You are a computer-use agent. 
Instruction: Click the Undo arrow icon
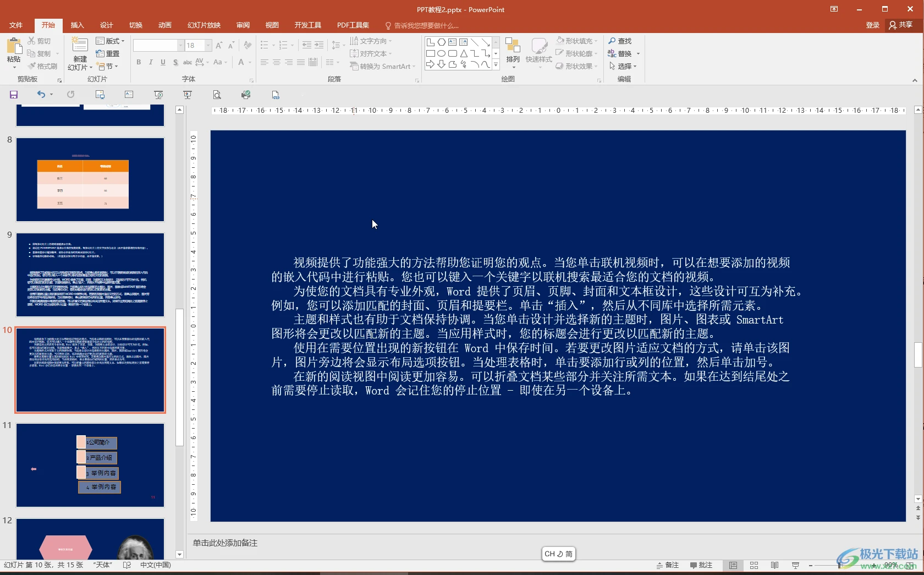click(41, 95)
